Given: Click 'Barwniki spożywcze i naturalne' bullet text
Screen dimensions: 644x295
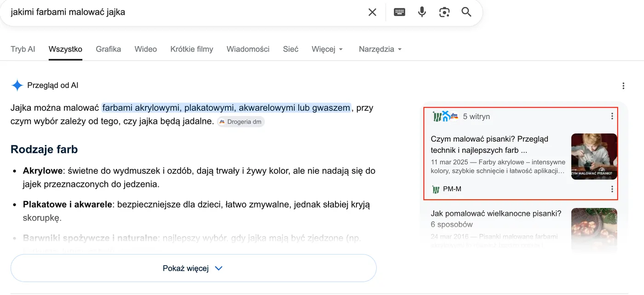Looking at the screenshot, I should [91, 238].
